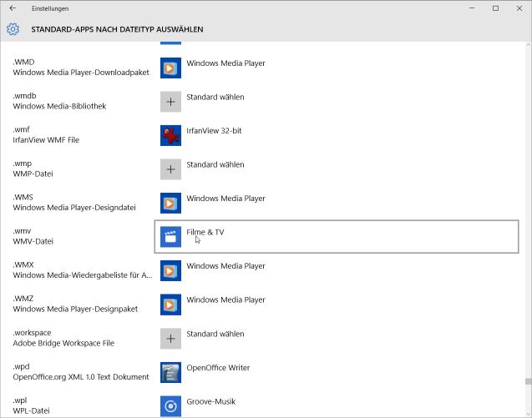Click the '.wmv' extension text
Image resolution: width=532 pixels, height=418 pixels.
coord(22,231)
